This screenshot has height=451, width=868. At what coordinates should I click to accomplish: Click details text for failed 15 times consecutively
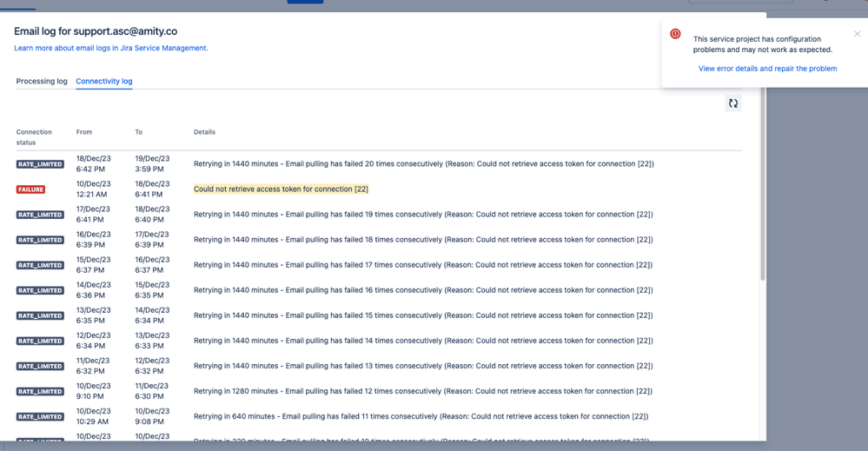pyautogui.click(x=423, y=315)
